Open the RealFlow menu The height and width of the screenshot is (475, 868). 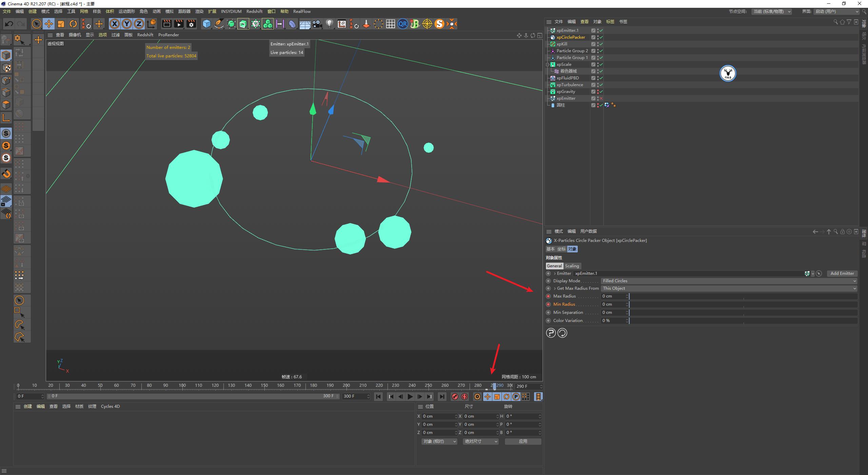click(x=301, y=11)
